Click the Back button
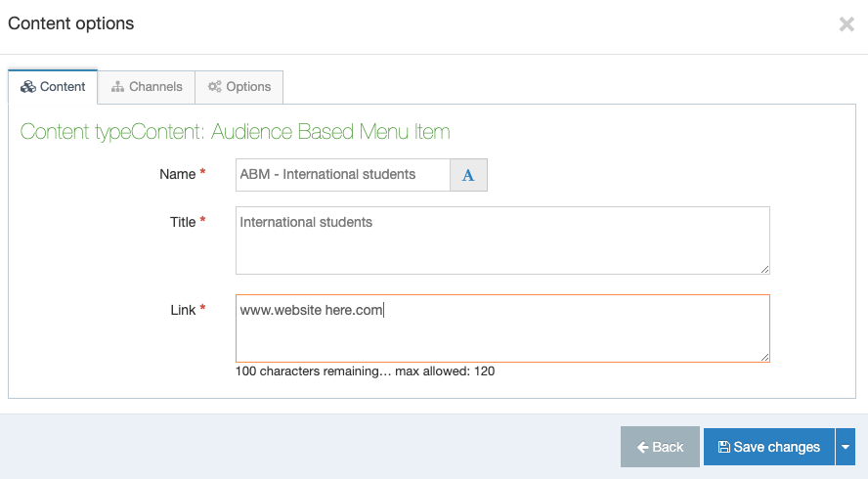 (660, 447)
